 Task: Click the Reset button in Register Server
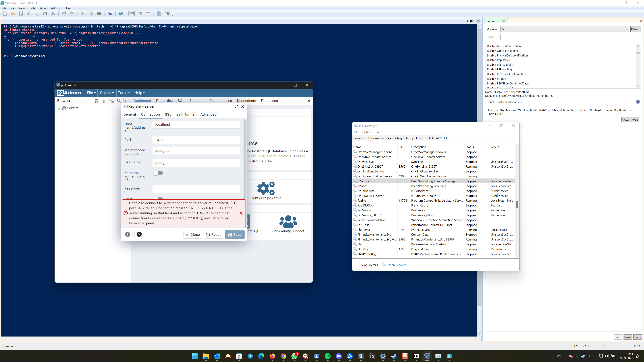[x=213, y=235]
